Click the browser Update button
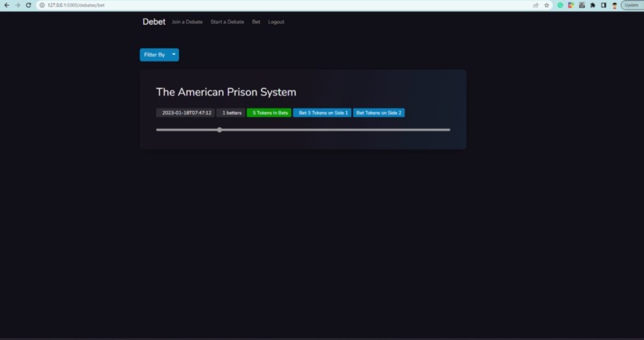644x340 pixels. point(632,6)
